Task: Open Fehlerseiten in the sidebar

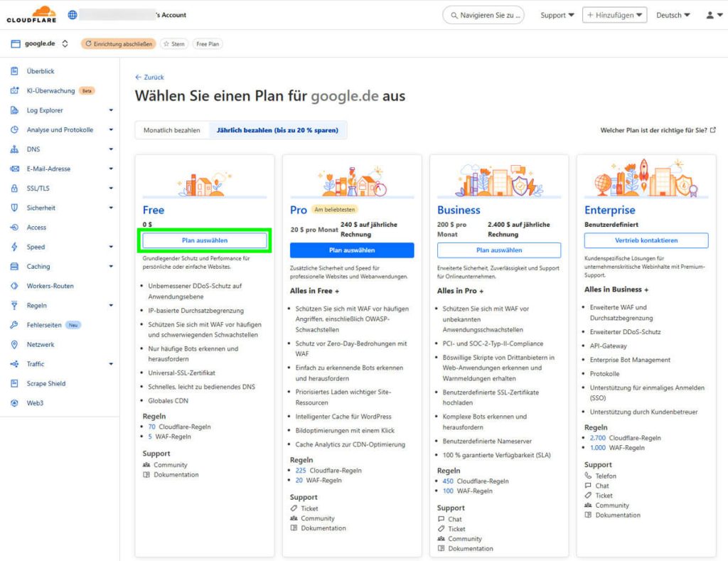Action: (44, 325)
